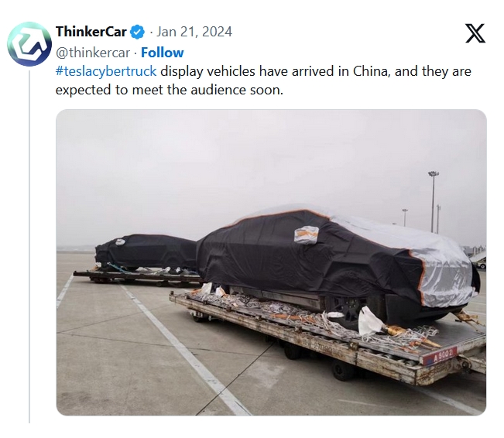Screen dimensions: 504x438
Task: Click the wrapped mirror on farther truck
Action: pyautogui.click(x=120, y=241)
